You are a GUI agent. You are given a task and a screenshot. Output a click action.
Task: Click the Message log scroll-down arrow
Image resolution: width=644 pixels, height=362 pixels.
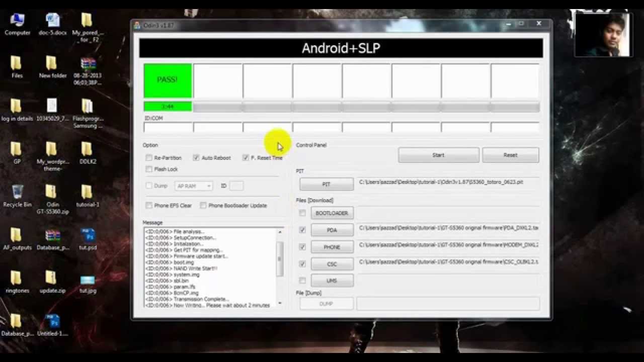pos(280,303)
